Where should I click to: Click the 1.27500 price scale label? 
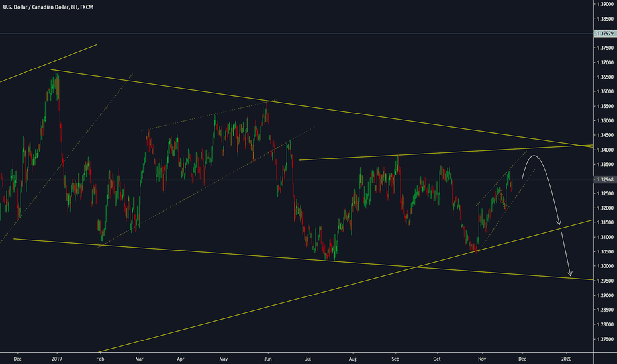[x=603, y=339]
